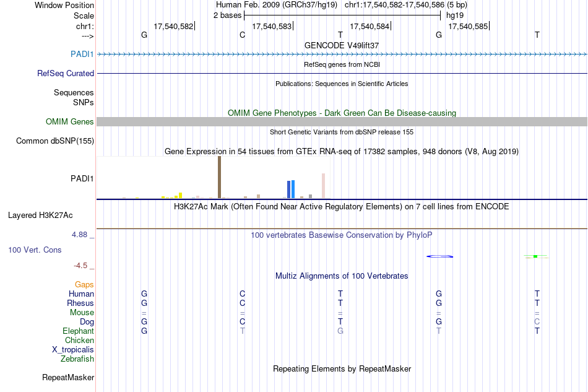The width and height of the screenshot is (588, 392).
Task: Click the blue PADI1 gene track label
Action: (x=82, y=54)
